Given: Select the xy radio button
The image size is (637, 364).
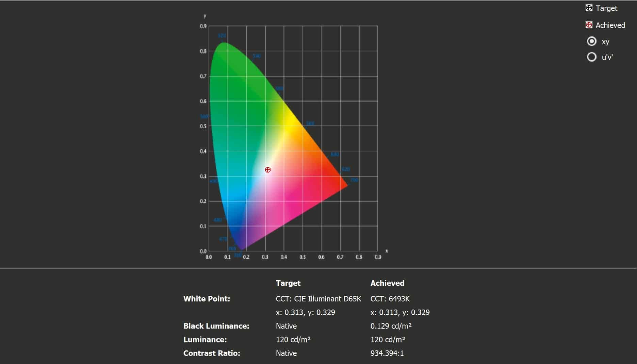Looking at the screenshot, I should (x=591, y=42).
